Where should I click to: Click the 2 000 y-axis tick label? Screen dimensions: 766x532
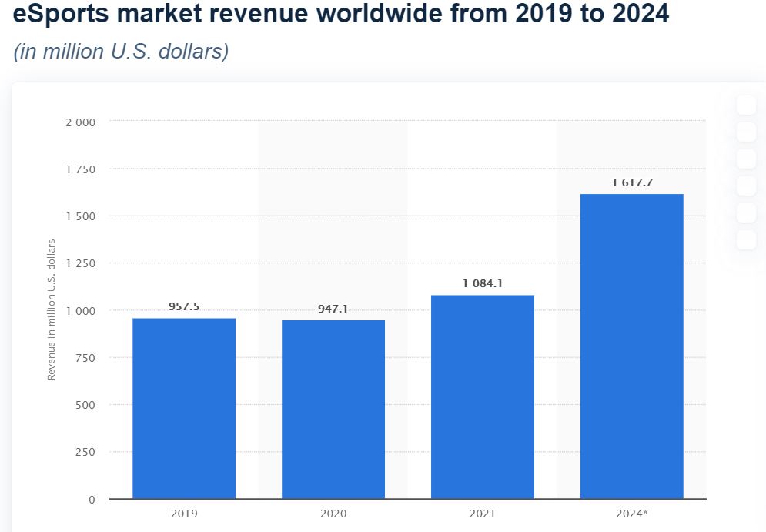point(81,122)
